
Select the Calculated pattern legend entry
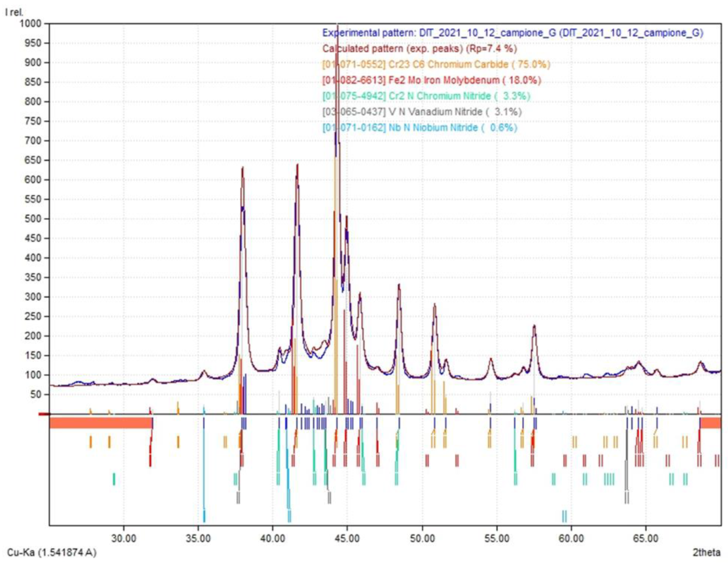click(419, 49)
